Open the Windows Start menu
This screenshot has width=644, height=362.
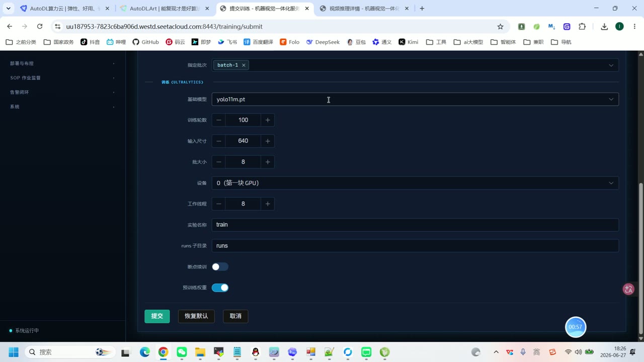[x=14, y=352]
